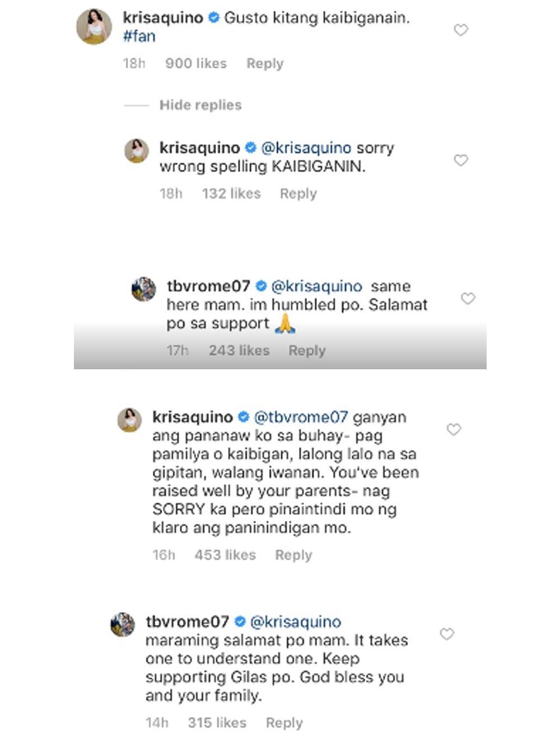This screenshot has height=743, width=560.
Task: Like the 'wrong spelling KAIBIGANIN' reply
Action: click(461, 160)
